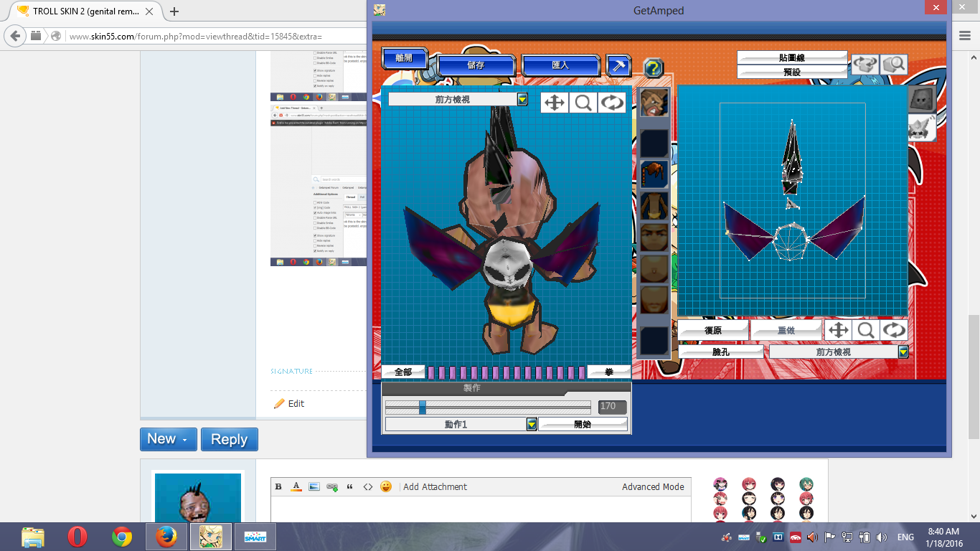This screenshot has height=551, width=980.
Task: Click the user avatar with mohawk
Action: (x=198, y=498)
